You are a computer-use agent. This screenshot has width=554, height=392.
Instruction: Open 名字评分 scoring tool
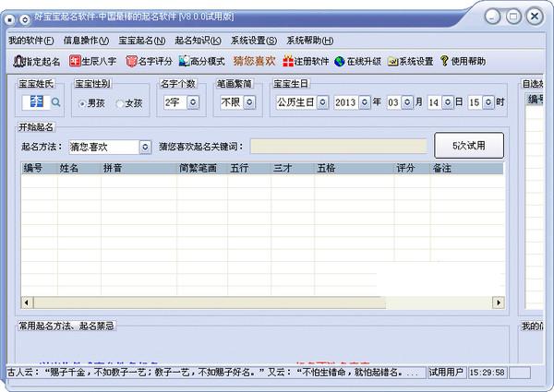(132, 61)
